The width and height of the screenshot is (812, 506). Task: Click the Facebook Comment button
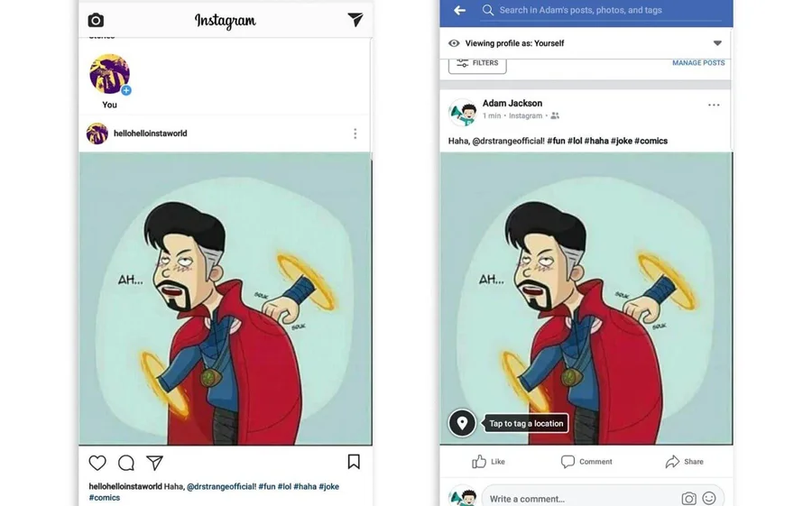(x=586, y=462)
